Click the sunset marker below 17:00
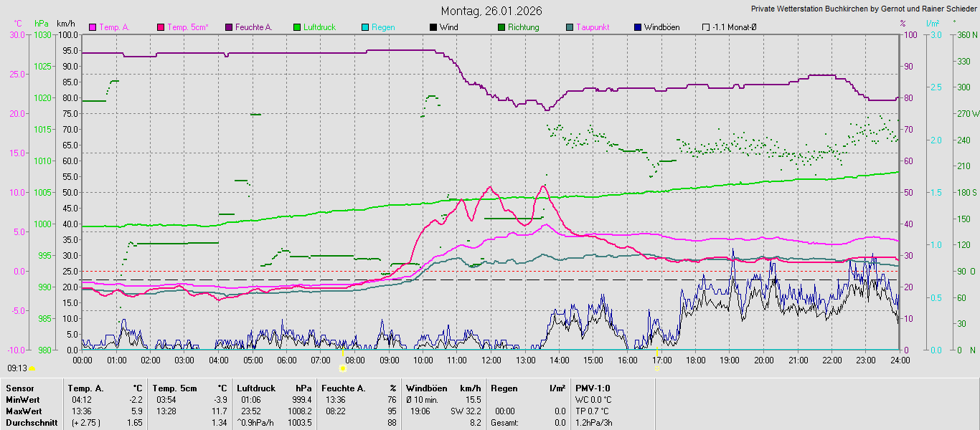Viewport: 980px width, 430px height. click(x=658, y=368)
